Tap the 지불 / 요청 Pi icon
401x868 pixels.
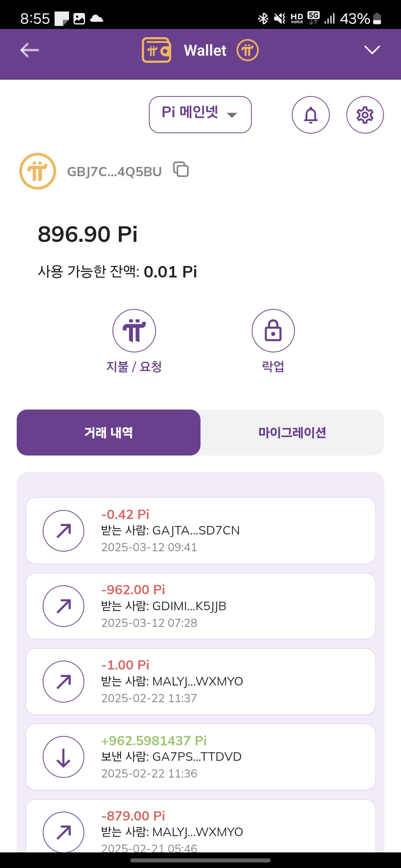click(134, 331)
